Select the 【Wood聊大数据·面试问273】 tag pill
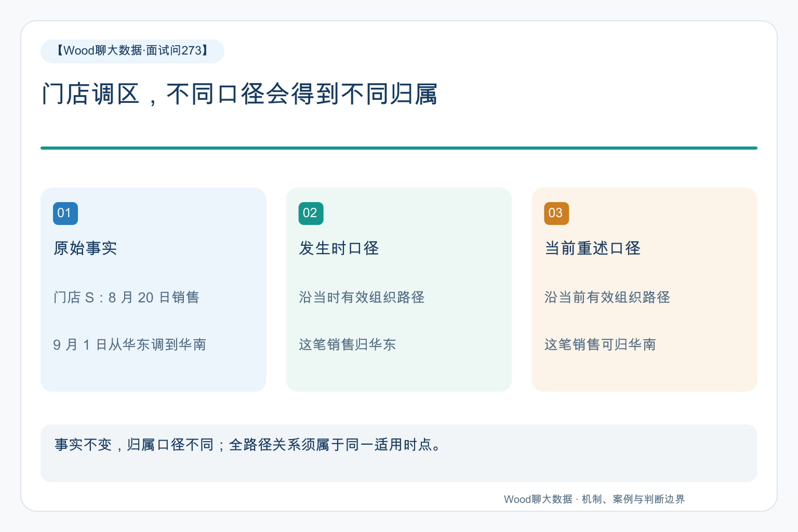Viewport: 798px width, 532px height. tap(132, 51)
